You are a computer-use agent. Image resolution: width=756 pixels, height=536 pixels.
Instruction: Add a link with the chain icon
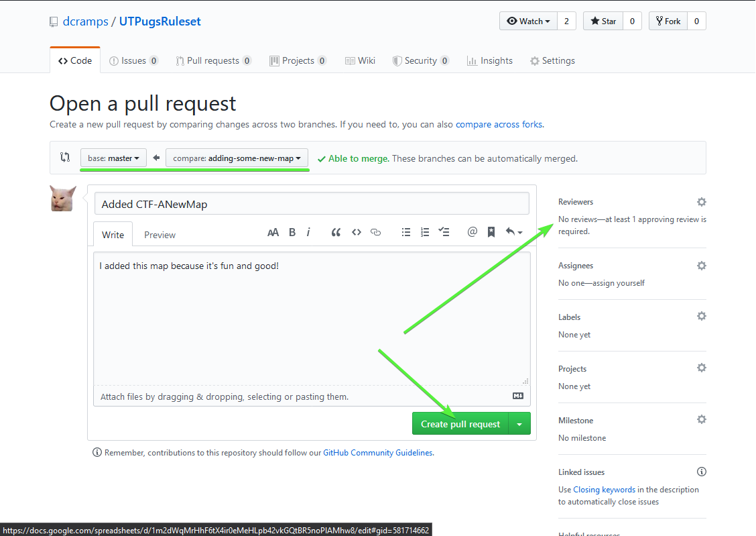point(375,233)
